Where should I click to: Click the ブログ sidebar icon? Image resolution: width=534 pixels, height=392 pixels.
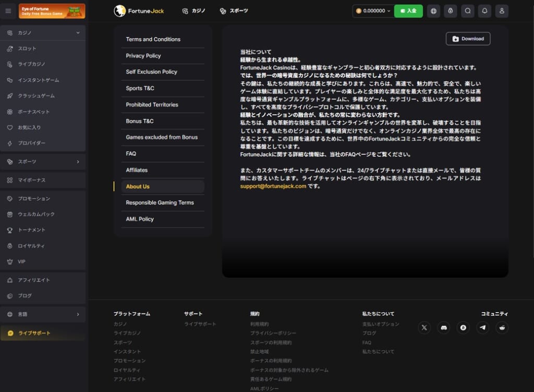pos(10,296)
